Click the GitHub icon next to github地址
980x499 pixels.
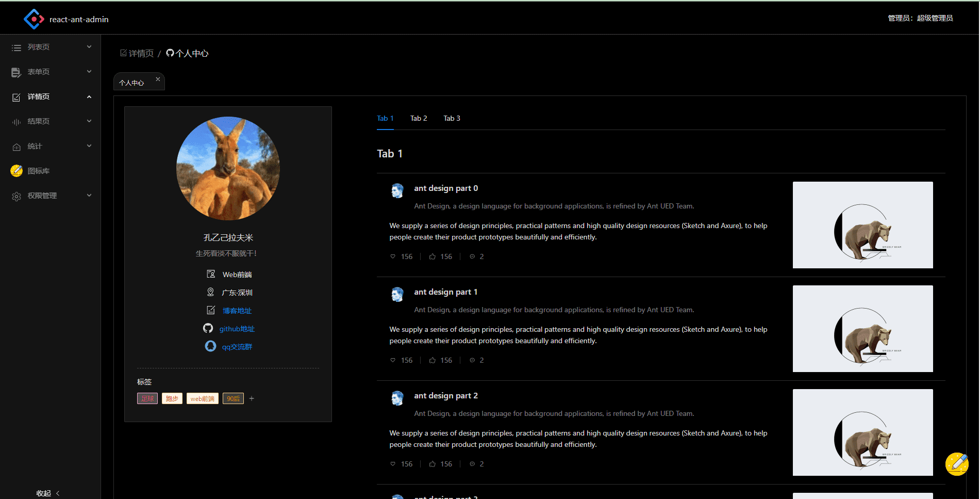click(208, 328)
